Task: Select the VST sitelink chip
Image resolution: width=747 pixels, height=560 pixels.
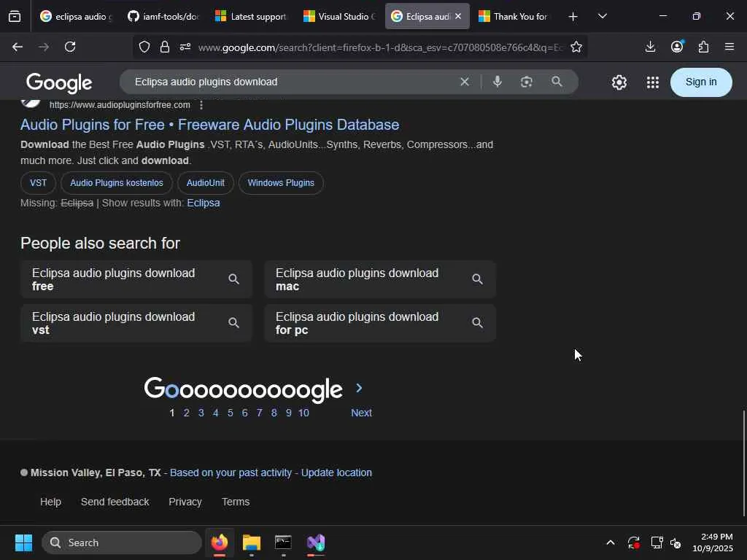Action: pos(38,183)
